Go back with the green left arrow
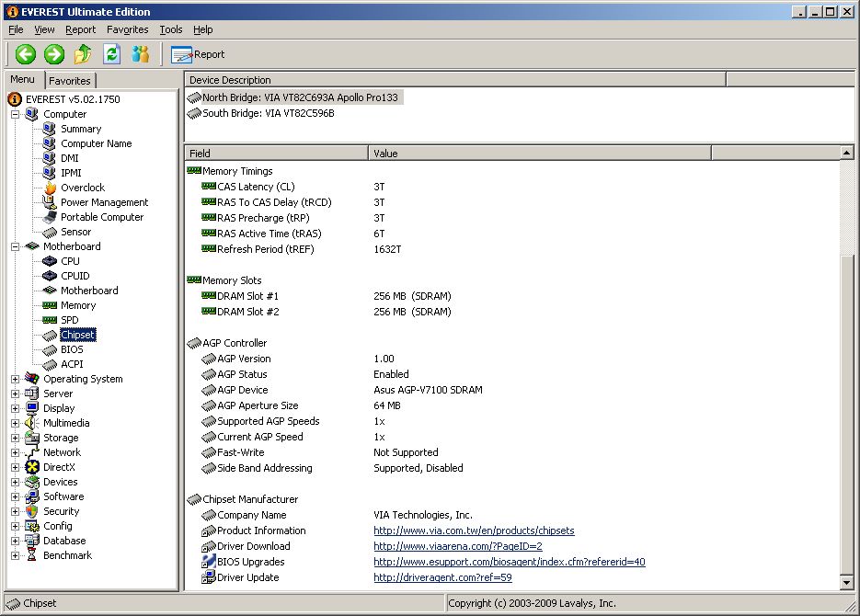 (25, 54)
